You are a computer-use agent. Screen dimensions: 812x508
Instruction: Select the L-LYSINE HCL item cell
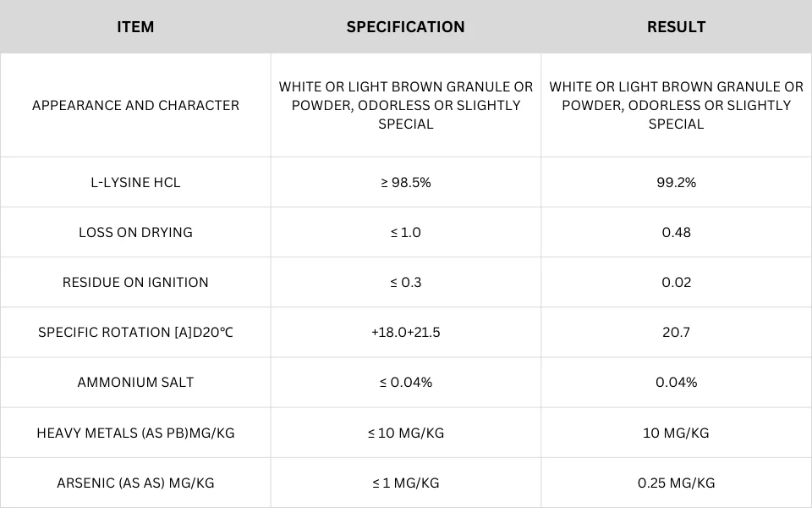point(135,183)
